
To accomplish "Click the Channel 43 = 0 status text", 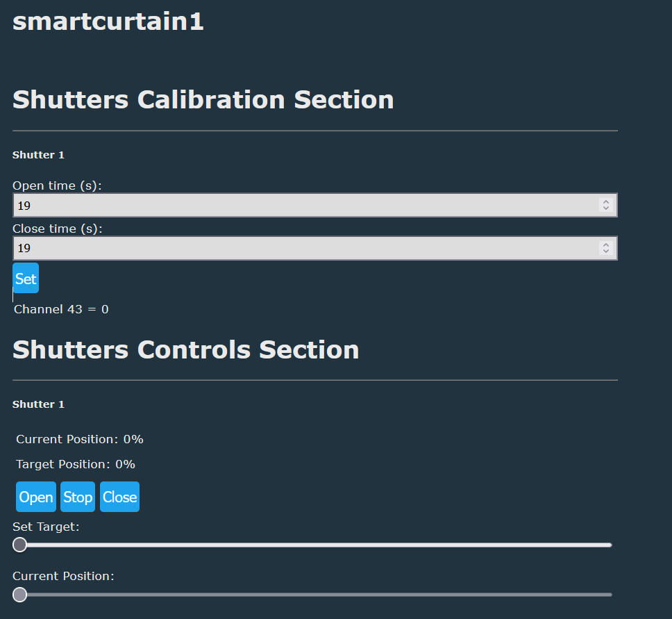I will [62, 309].
